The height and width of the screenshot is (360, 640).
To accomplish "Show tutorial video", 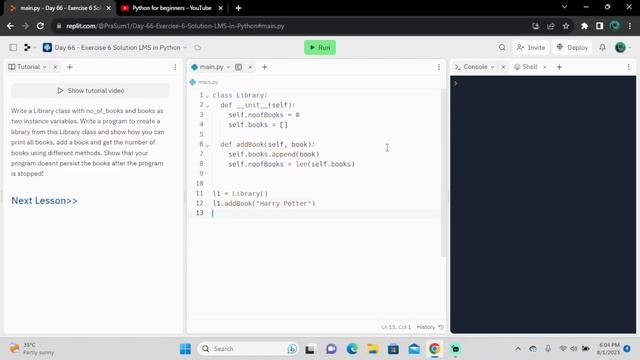I will (x=90, y=91).
